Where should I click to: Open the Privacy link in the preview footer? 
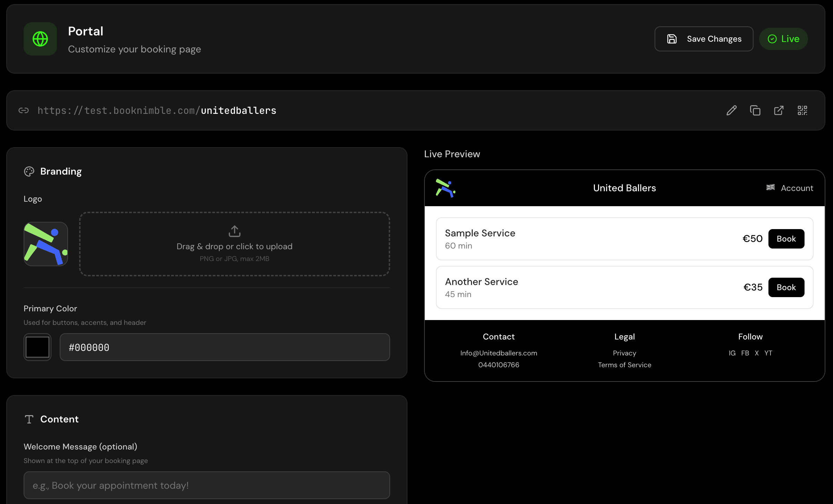[624, 353]
